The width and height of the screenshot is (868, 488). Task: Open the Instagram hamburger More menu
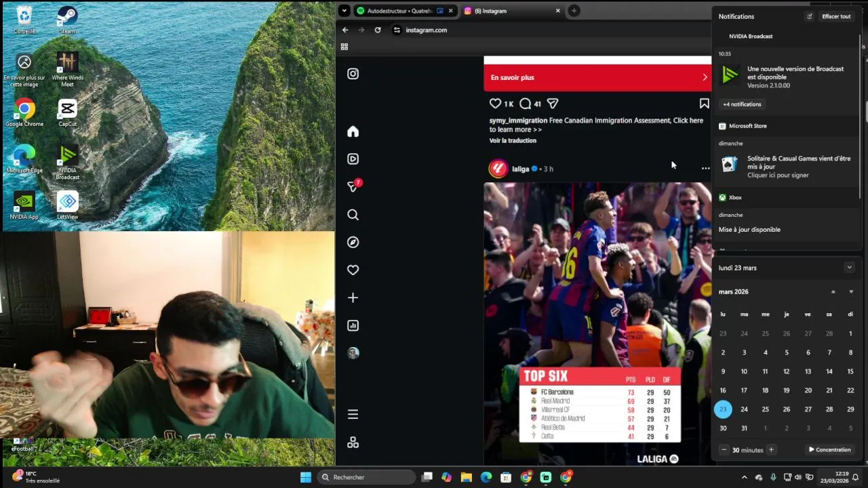click(x=353, y=414)
